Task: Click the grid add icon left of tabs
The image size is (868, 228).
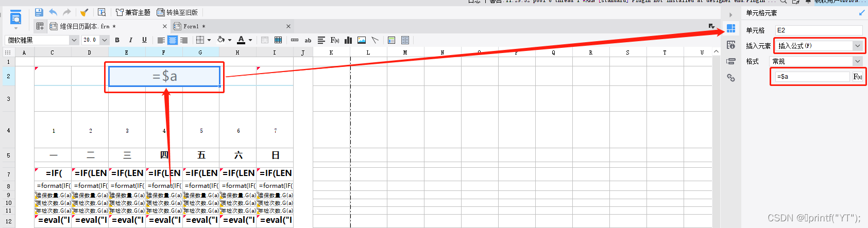Action: pos(40,26)
